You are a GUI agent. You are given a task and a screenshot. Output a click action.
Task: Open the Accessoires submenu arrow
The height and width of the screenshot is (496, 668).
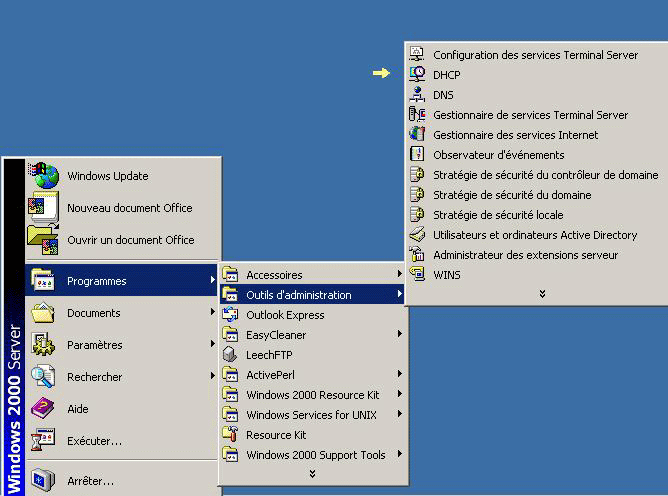400,274
